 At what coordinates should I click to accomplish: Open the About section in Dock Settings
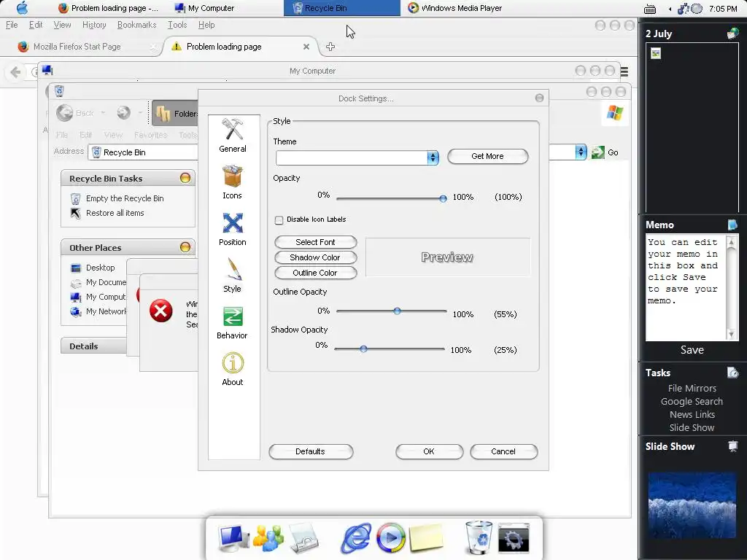(233, 369)
